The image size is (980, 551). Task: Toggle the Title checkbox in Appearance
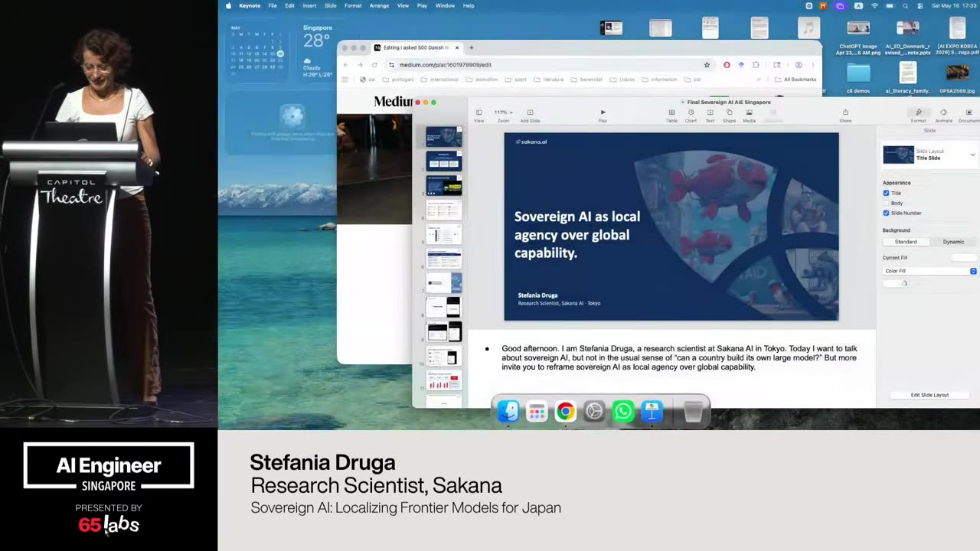pyautogui.click(x=886, y=193)
